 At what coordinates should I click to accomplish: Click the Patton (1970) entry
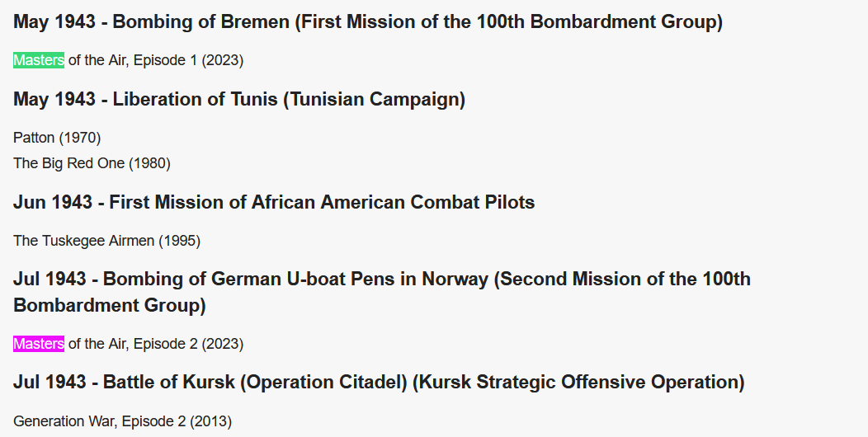click(x=57, y=138)
